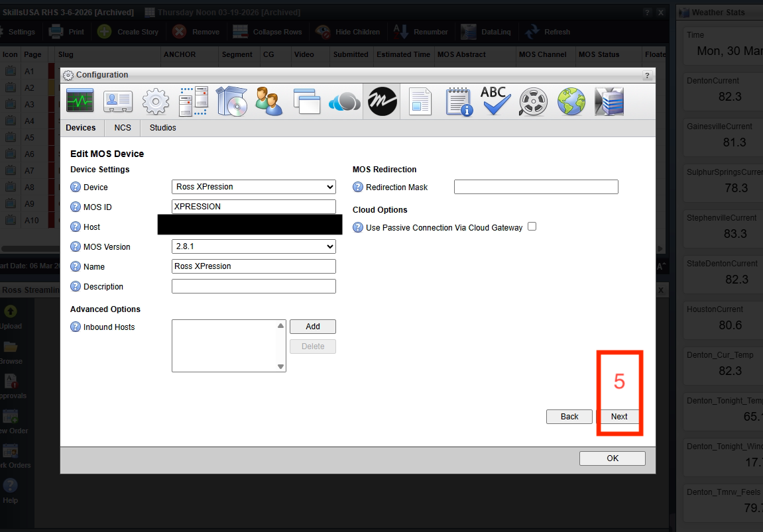The width and height of the screenshot is (763, 532).
Task: Click the MOS ID field containing XPRESSION
Action: [253, 207]
